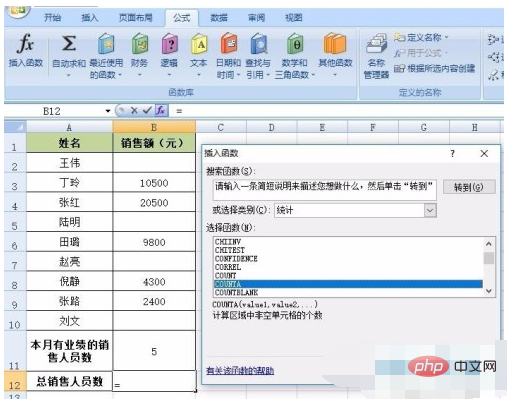This screenshot has height=399, width=507.
Task: Click the function list scrollbar thumb
Action: click(489, 258)
